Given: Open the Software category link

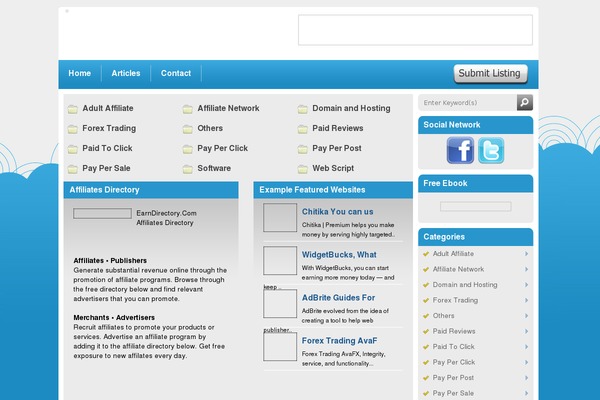Looking at the screenshot, I should (x=214, y=168).
